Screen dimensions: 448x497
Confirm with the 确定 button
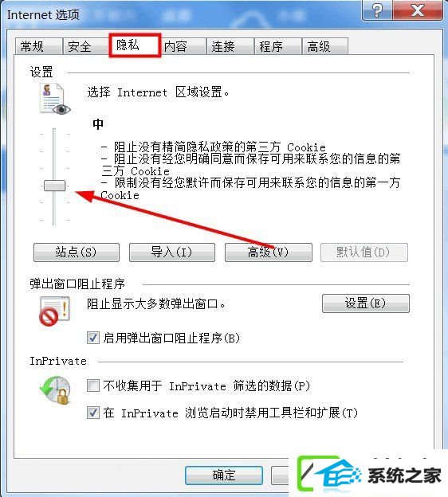[224, 475]
